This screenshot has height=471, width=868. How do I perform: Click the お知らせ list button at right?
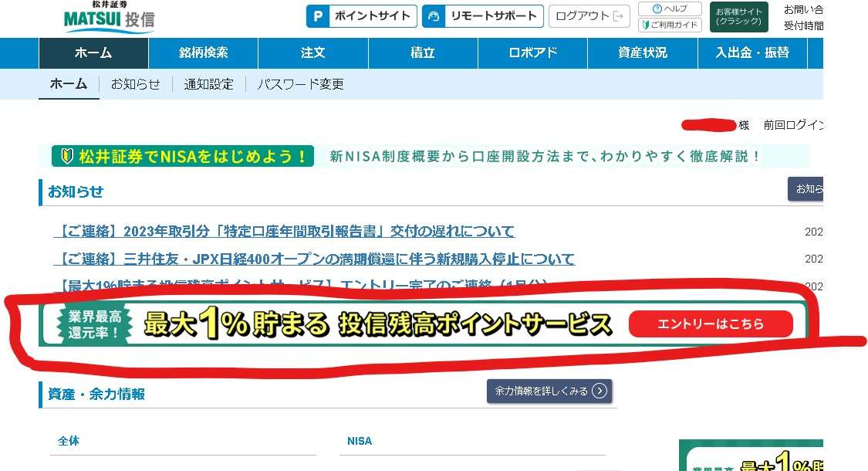click(806, 189)
